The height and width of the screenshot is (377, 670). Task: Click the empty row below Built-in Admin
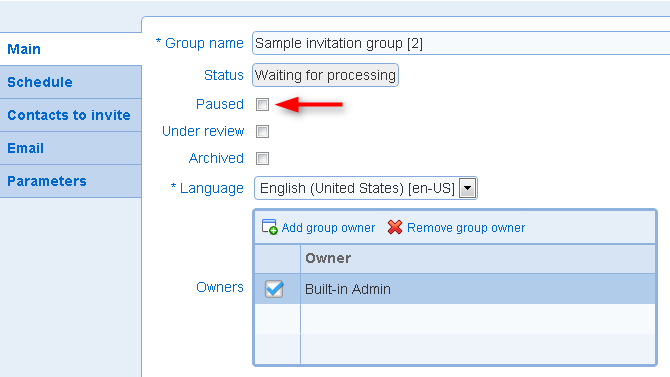tap(455, 319)
